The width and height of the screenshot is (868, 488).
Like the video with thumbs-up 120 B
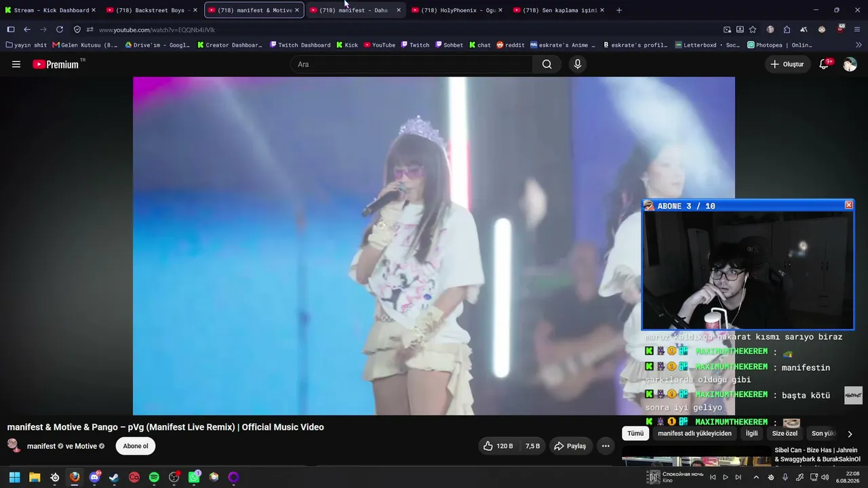498,446
